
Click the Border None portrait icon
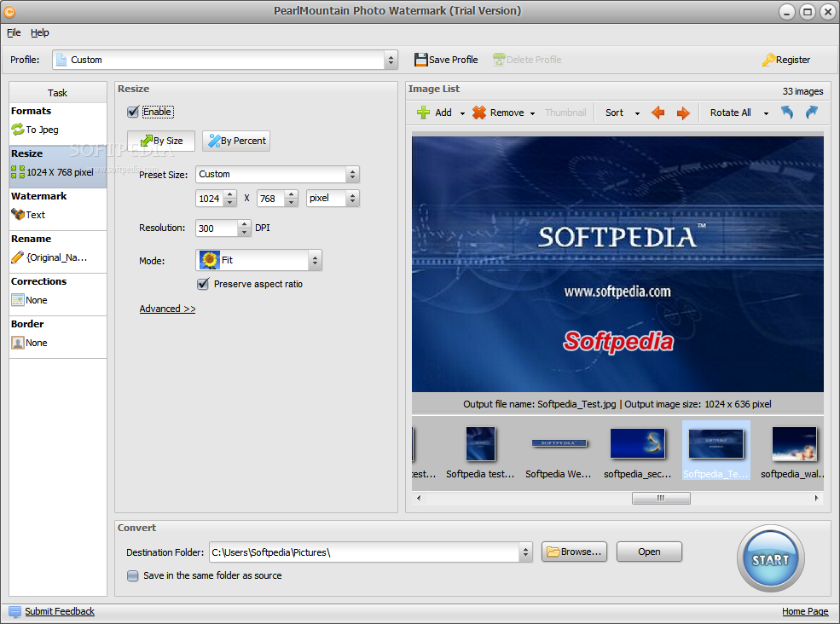tap(18, 343)
